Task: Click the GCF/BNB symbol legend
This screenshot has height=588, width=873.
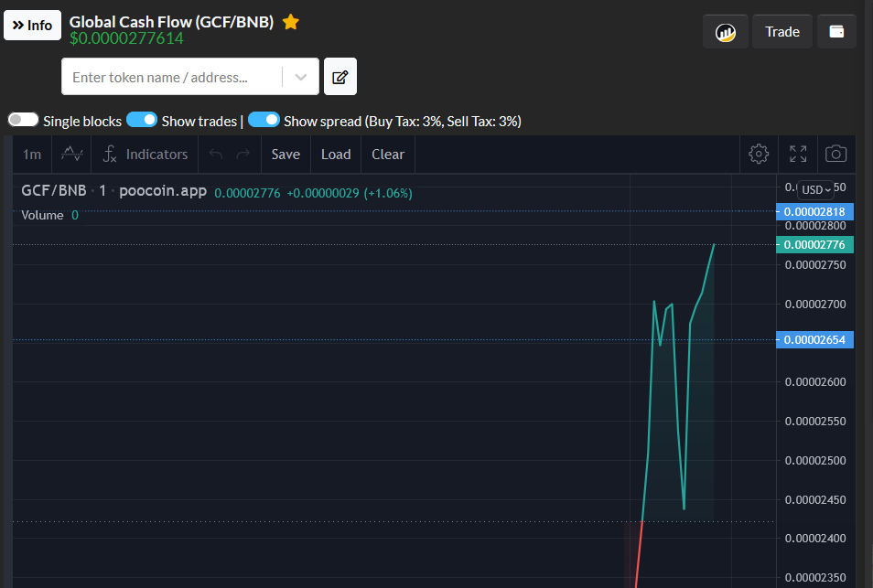Action: [x=54, y=191]
